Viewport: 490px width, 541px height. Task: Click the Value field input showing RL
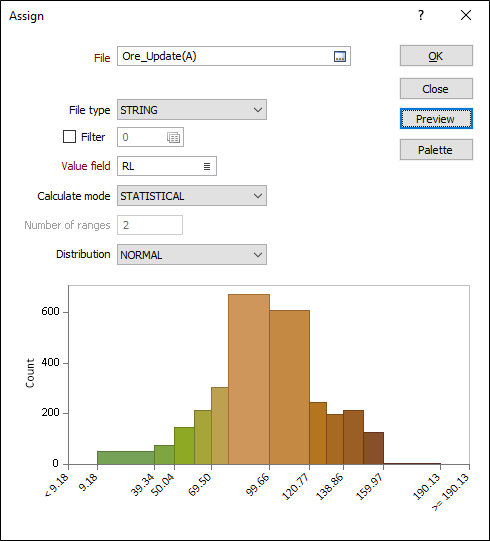pos(167,166)
